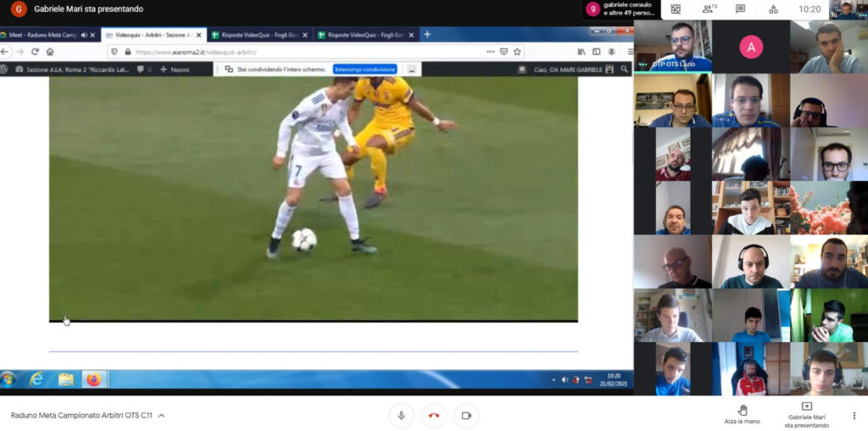
Task: Select the participant tile with the pink 'A' avatar
Action: point(751,47)
